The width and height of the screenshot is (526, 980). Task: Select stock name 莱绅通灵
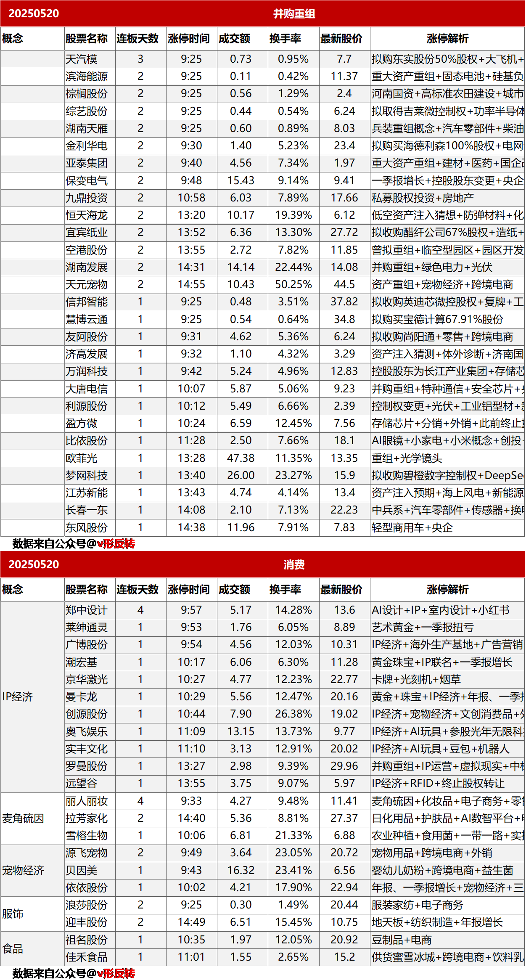pyautogui.click(x=87, y=627)
